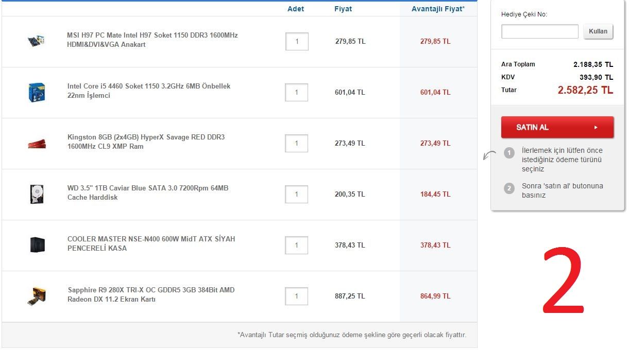Click the quantity box for Intel processor
Screen dimensions: 644x350
tap(297, 93)
